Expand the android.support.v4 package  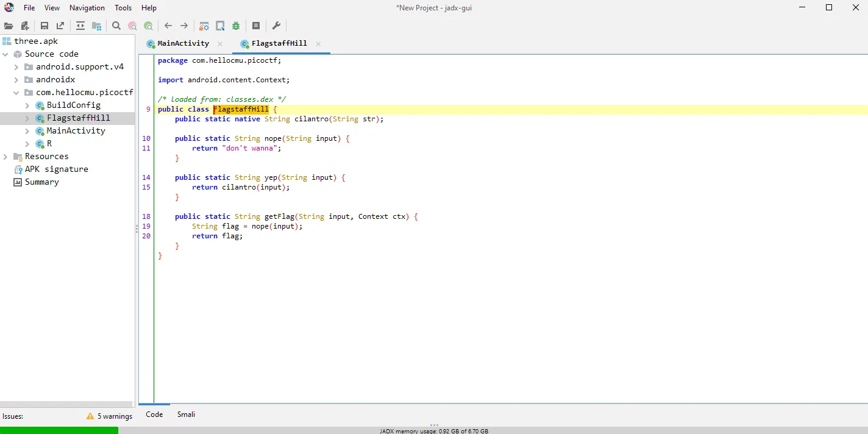(16, 67)
